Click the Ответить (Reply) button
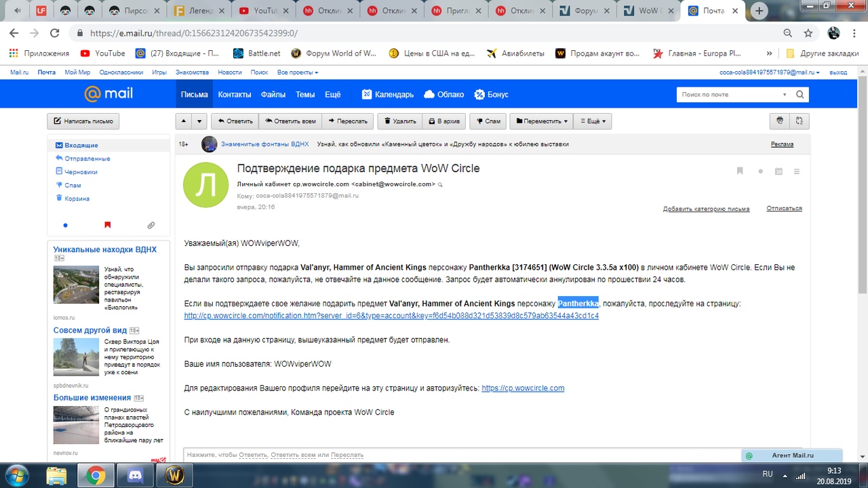Image resolution: width=868 pixels, height=488 pixels. pos(234,121)
